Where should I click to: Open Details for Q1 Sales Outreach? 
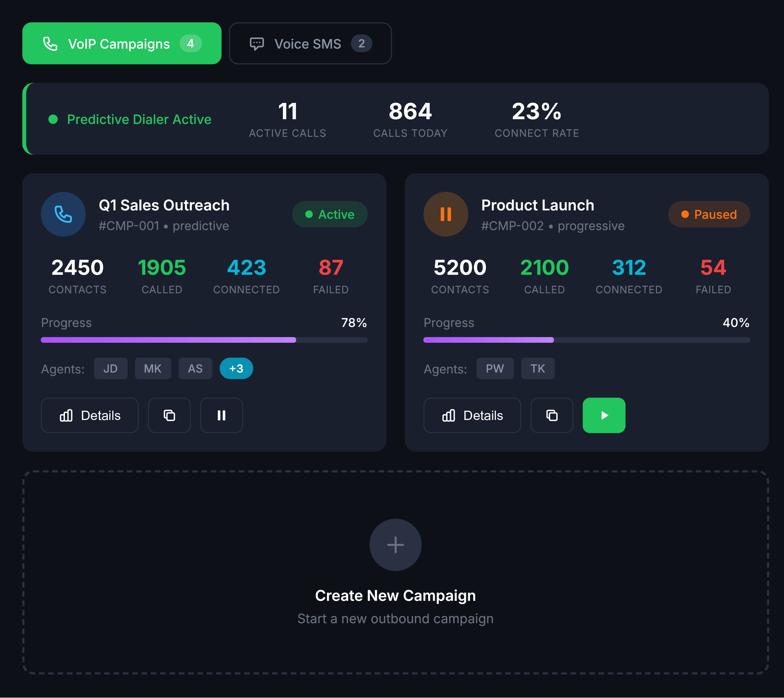coord(89,415)
